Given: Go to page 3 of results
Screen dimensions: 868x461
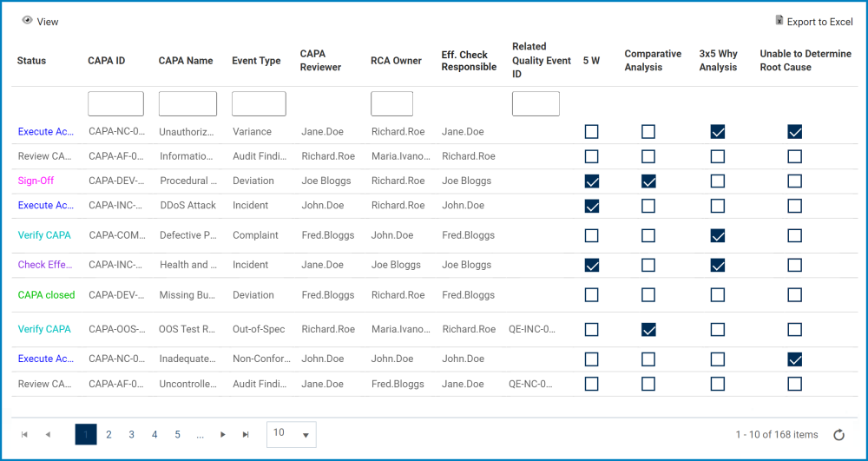Looking at the screenshot, I should [x=132, y=435].
